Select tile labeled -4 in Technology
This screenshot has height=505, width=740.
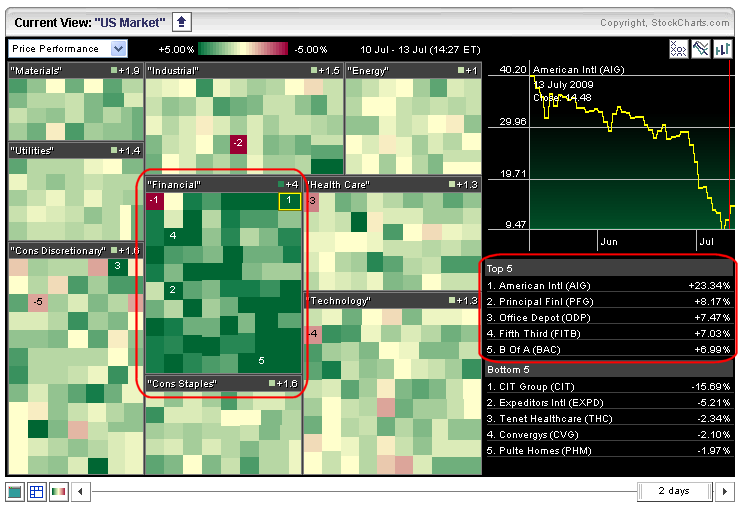(313, 334)
